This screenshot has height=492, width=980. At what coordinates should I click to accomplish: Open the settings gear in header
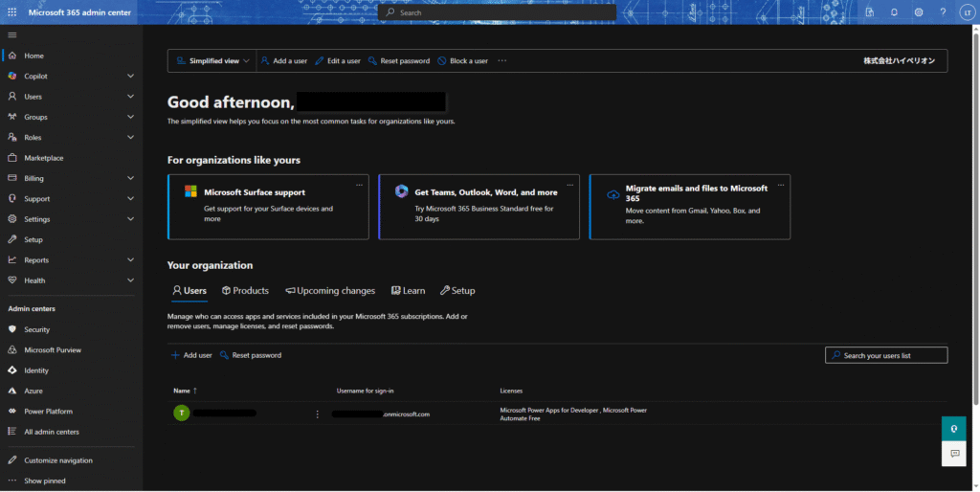point(919,12)
